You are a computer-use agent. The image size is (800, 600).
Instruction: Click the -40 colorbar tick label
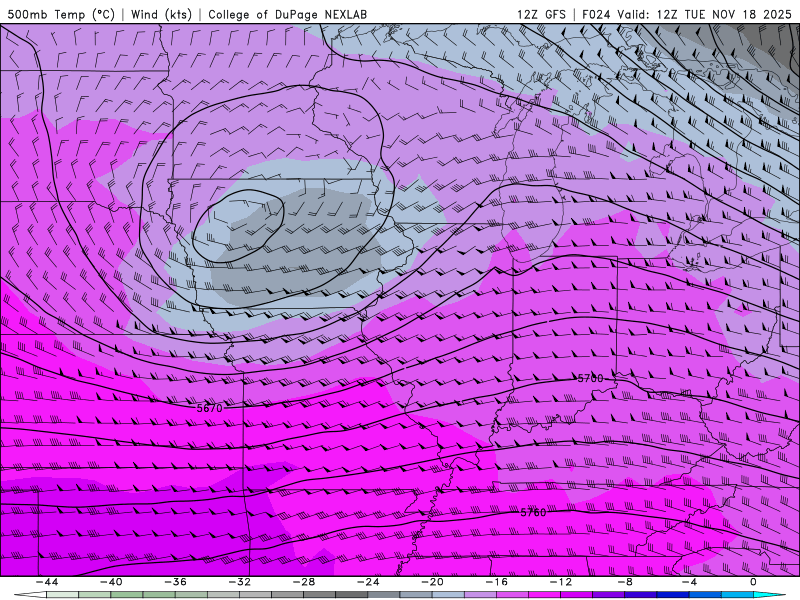pyautogui.click(x=111, y=582)
